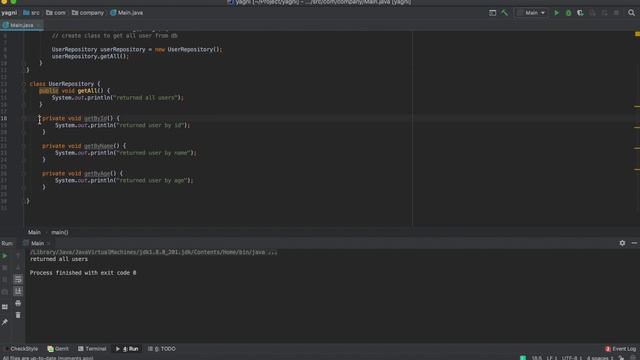Collapse the getByAge() method fold marker

pos(24,173)
